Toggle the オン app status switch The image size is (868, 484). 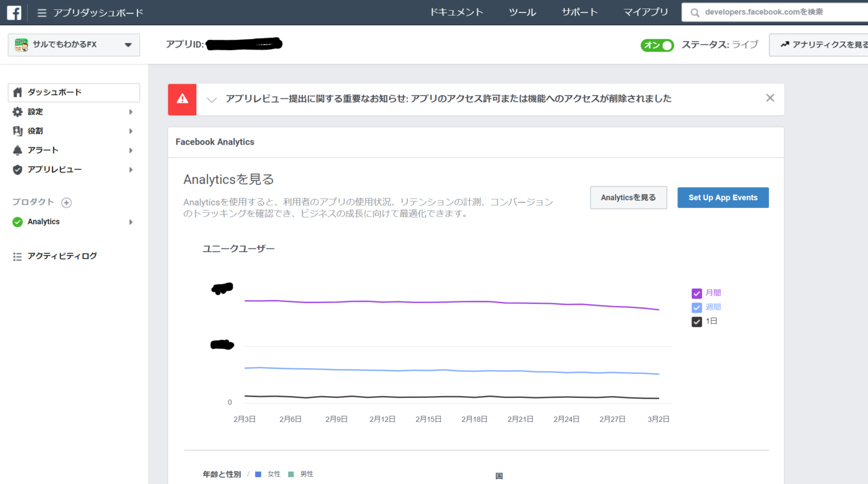[657, 45]
